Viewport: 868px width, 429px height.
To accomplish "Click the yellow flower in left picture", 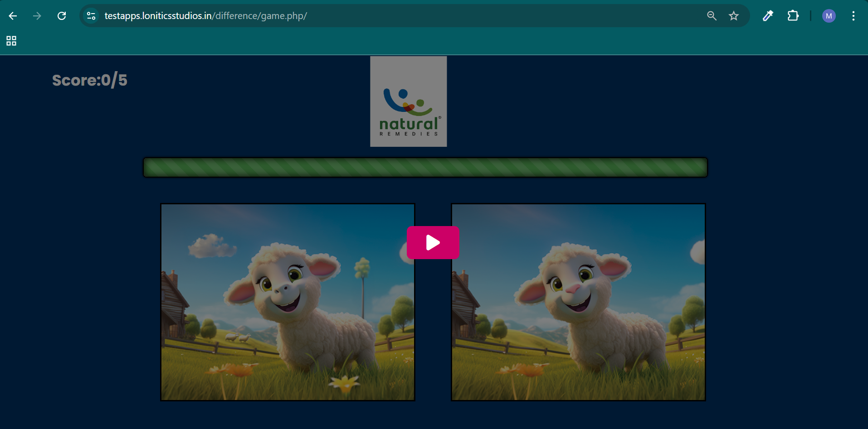I will click(x=345, y=383).
